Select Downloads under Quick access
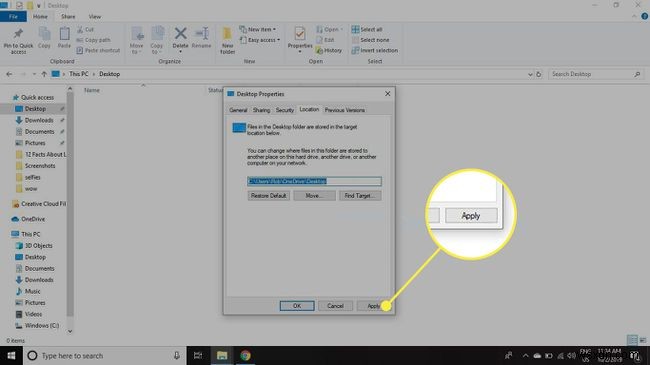 (39, 120)
